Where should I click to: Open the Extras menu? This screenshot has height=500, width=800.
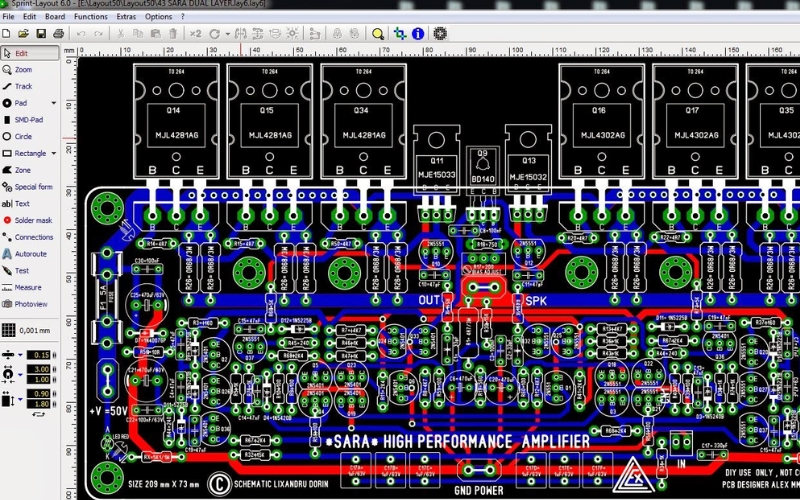[126, 16]
